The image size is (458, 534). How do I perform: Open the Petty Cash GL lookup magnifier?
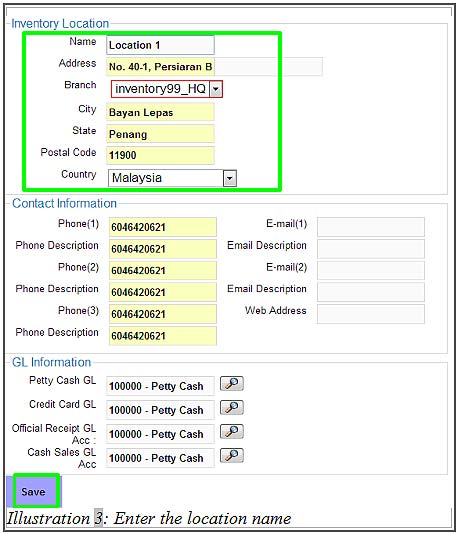[x=232, y=383]
